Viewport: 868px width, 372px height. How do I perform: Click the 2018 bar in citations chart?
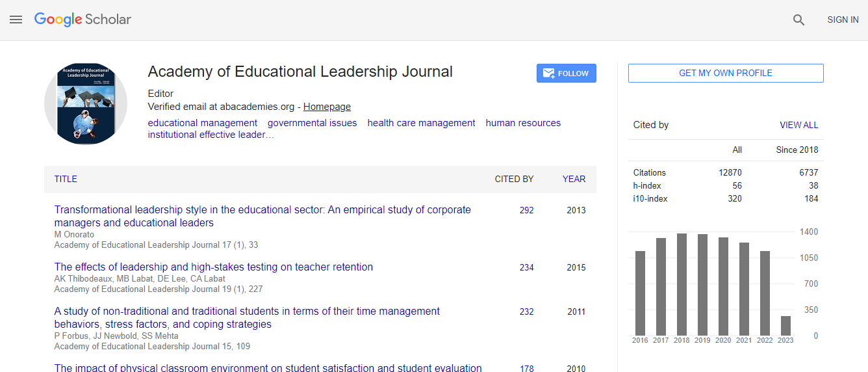682,284
